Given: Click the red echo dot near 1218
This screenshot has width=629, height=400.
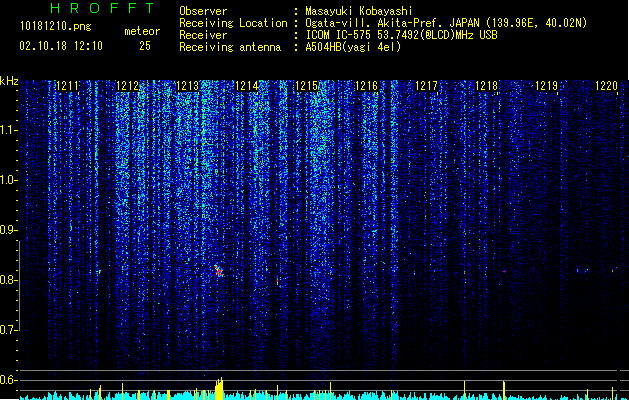Looking at the screenshot, I should tap(504, 272).
